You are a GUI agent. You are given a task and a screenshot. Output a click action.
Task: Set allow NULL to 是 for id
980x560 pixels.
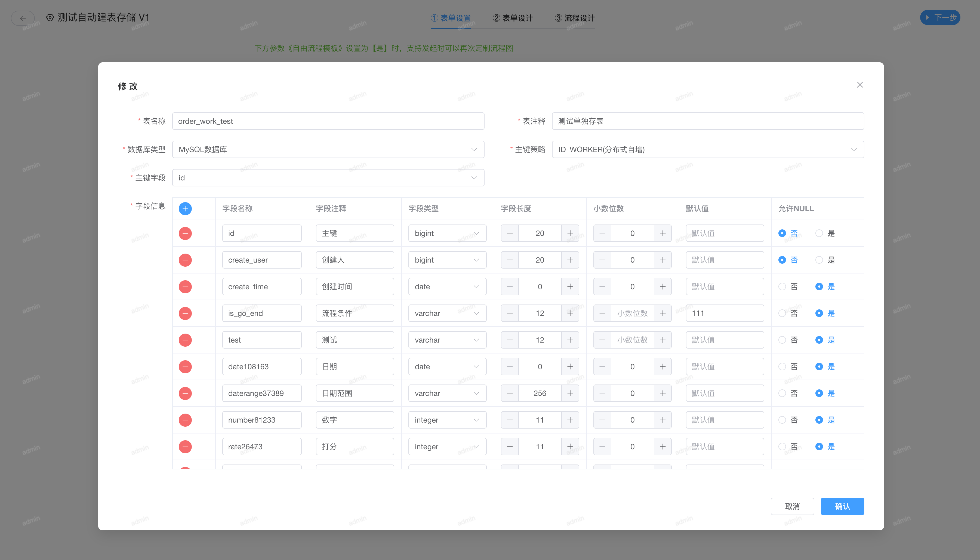[x=819, y=233]
